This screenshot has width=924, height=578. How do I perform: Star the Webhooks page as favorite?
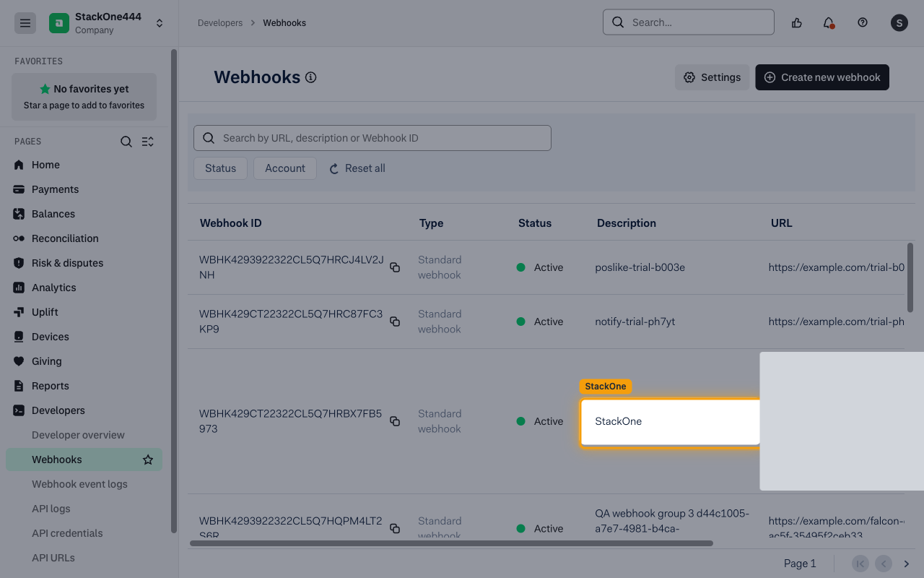click(x=148, y=460)
